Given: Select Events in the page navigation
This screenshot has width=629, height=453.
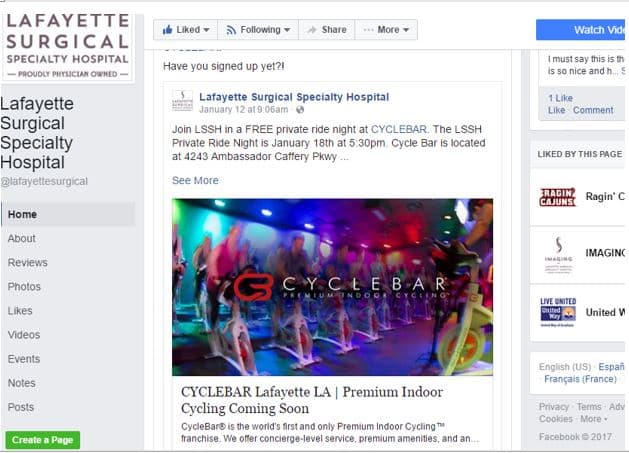Looking at the screenshot, I should [x=24, y=359].
